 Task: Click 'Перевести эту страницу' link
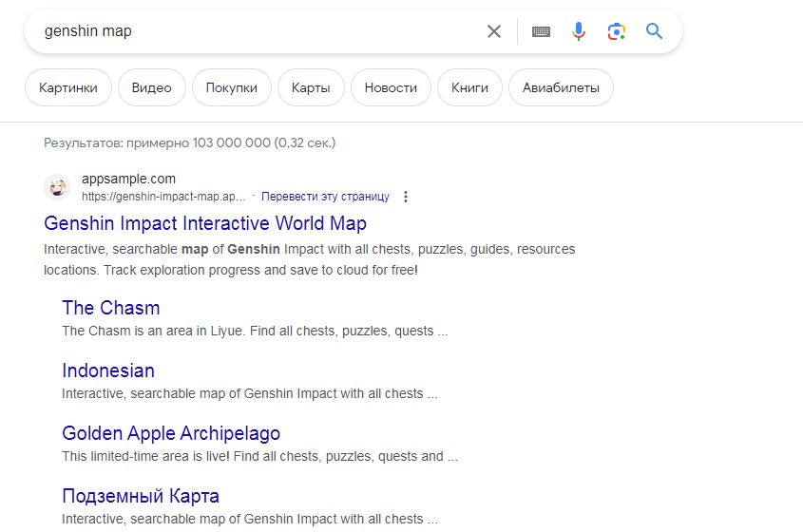pyautogui.click(x=325, y=197)
